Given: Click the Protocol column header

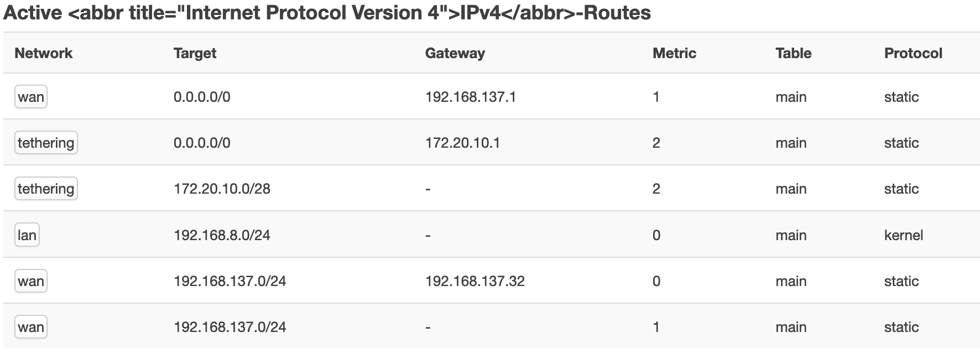Looking at the screenshot, I should [912, 53].
